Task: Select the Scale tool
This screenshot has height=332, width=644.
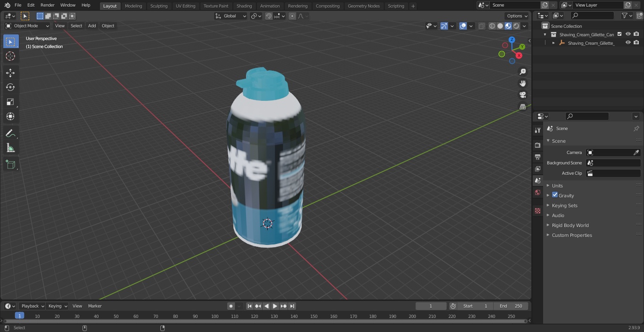Action: (10, 102)
